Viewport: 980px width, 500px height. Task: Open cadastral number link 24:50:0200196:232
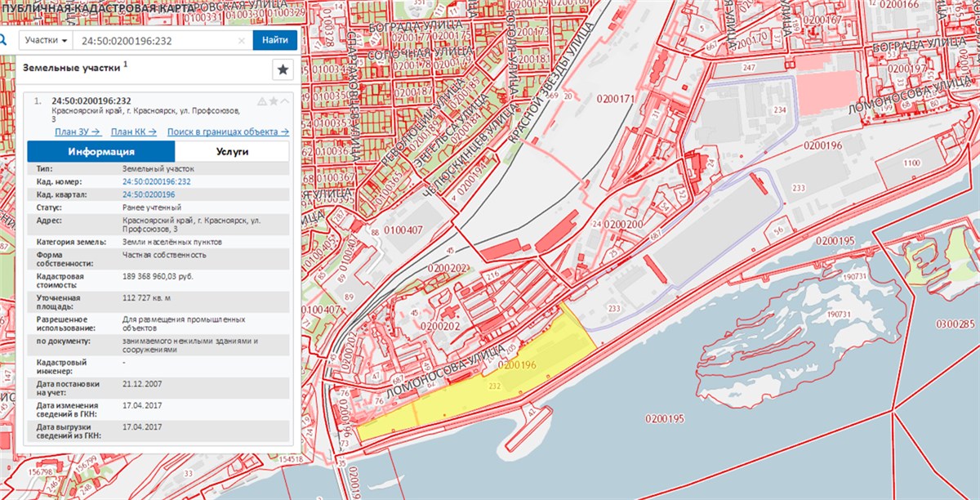(156, 181)
